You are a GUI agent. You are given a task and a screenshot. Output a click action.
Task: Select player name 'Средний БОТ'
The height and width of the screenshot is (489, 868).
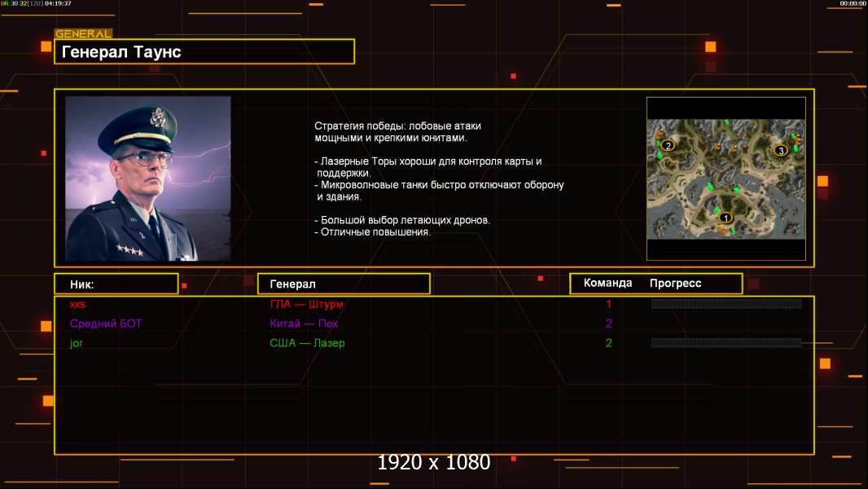point(106,324)
